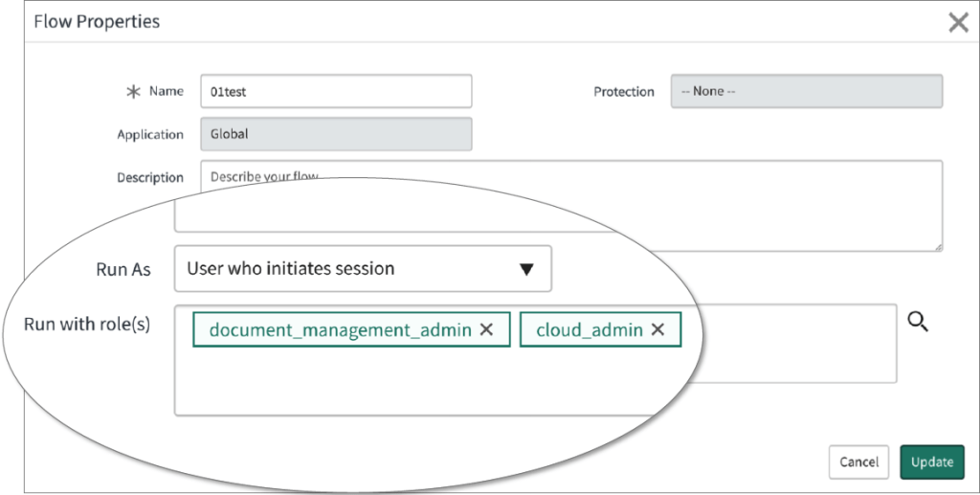Image resolution: width=980 pixels, height=495 pixels.
Task: Select the cloud_admin tag text
Action: (x=589, y=329)
